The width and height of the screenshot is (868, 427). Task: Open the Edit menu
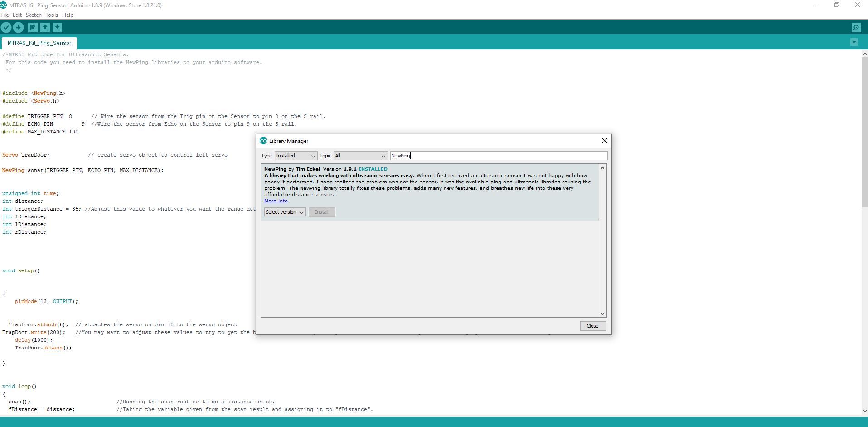[x=17, y=15]
